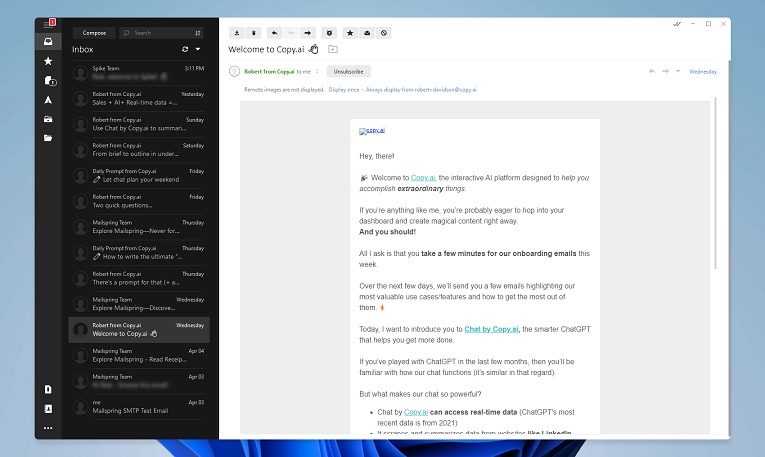The height and width of the screenshot is (457, 765).
Task: Click the small reply arrow in message header
Action: coord(652,71)
